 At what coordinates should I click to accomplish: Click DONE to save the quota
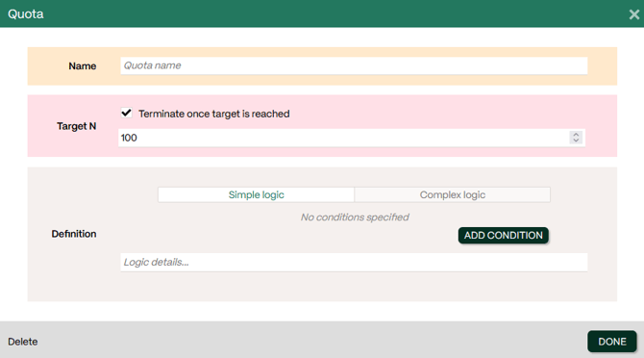[612, 341]
